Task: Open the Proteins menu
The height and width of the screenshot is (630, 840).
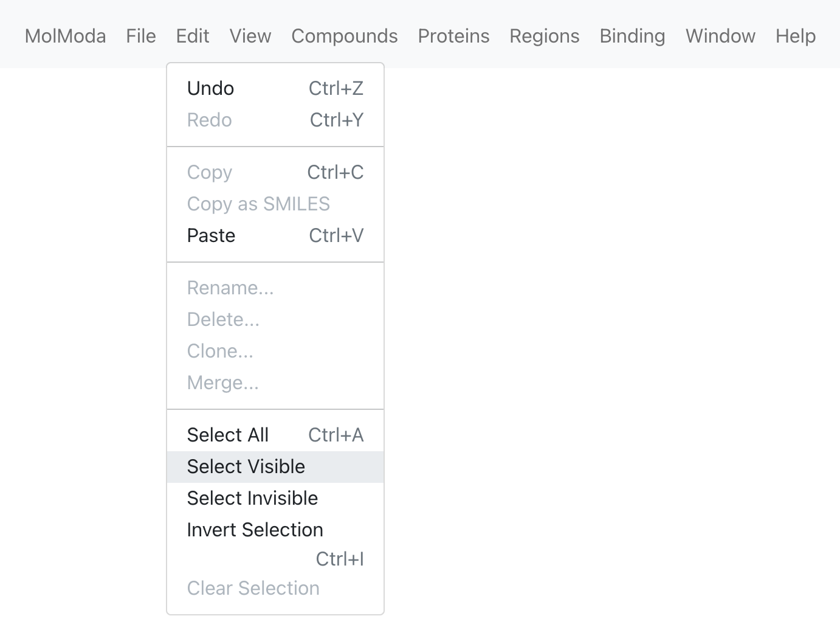Action: [x=453, y=36]
